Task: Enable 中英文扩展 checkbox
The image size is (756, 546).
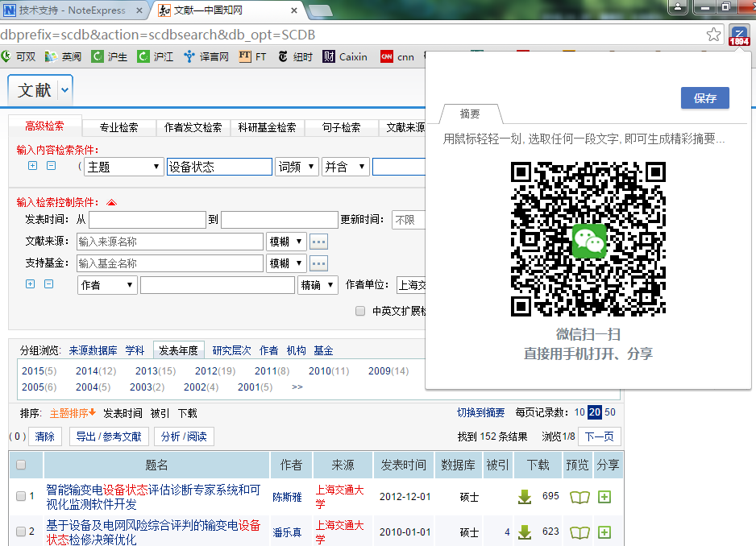Action: tap(360, 311)
